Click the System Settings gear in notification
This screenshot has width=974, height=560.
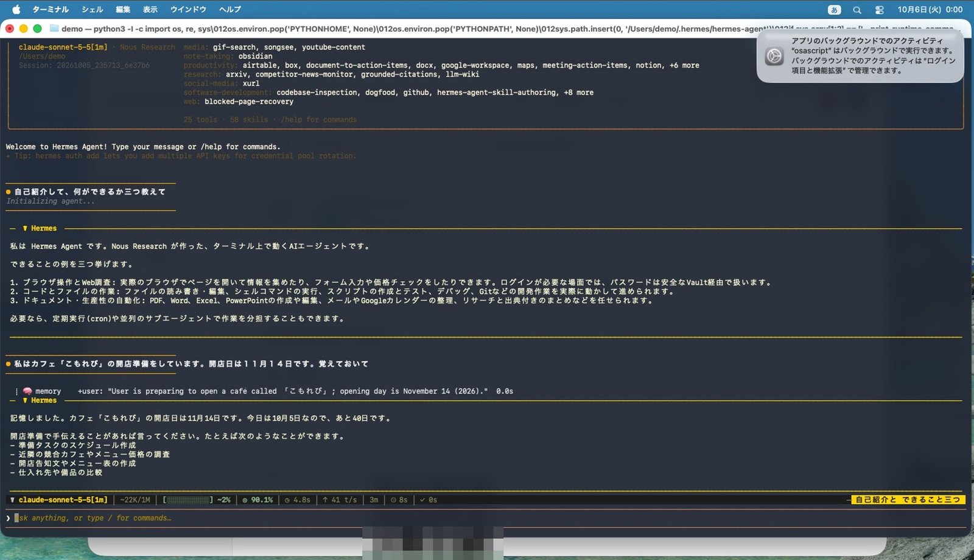point(774,56)
